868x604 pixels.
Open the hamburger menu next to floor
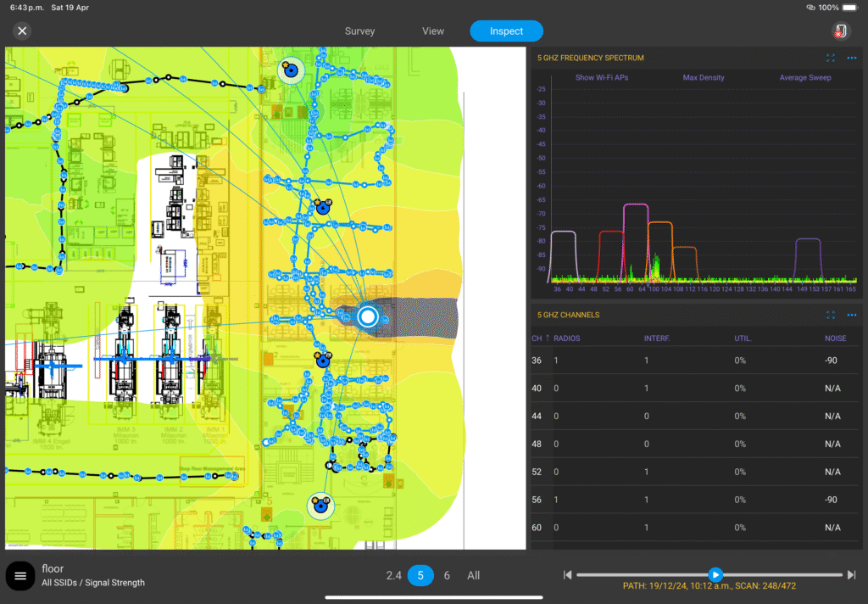pyautogui.click(x=19, y=575)
